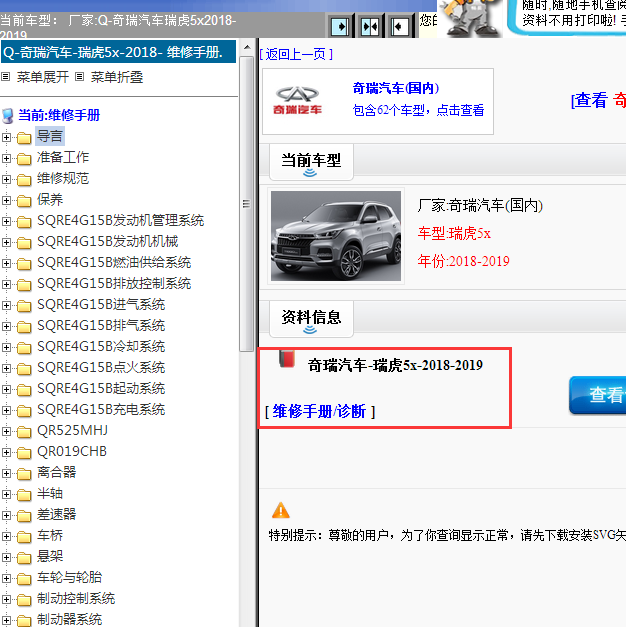Screen dimensions: 626x627
Task: Select the 导言 tree item
Action: click(x=50, y=136)
